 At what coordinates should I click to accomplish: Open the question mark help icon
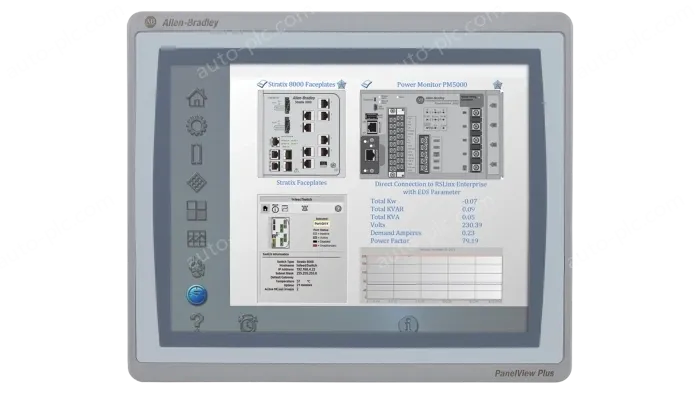197,322
